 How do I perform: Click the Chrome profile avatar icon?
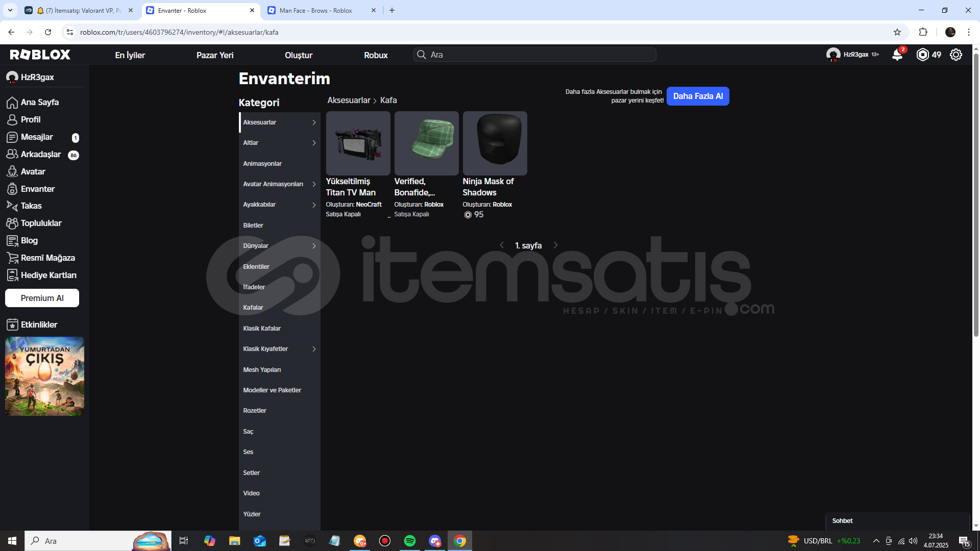(x=950, y=32)
